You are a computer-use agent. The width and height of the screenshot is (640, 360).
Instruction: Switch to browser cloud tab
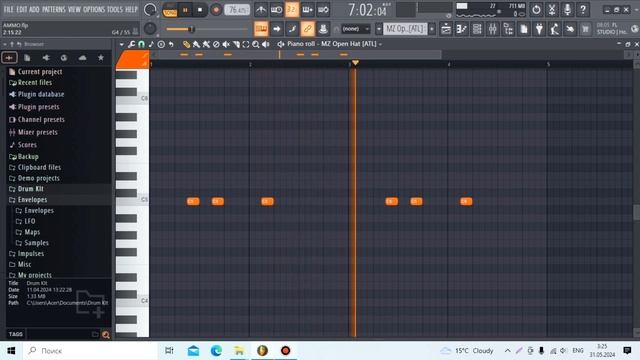[x=82, y=58]
